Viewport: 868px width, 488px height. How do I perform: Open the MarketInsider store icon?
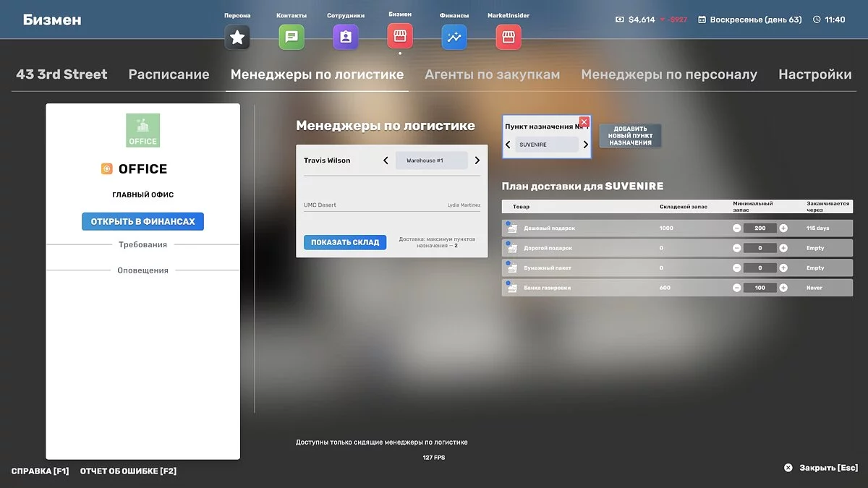[x=509, y=37]
